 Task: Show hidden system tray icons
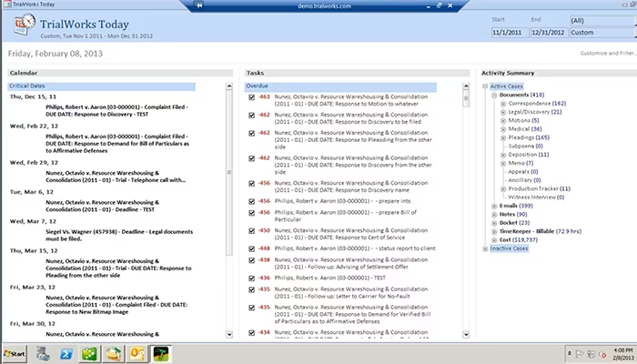tap(570, 354)
